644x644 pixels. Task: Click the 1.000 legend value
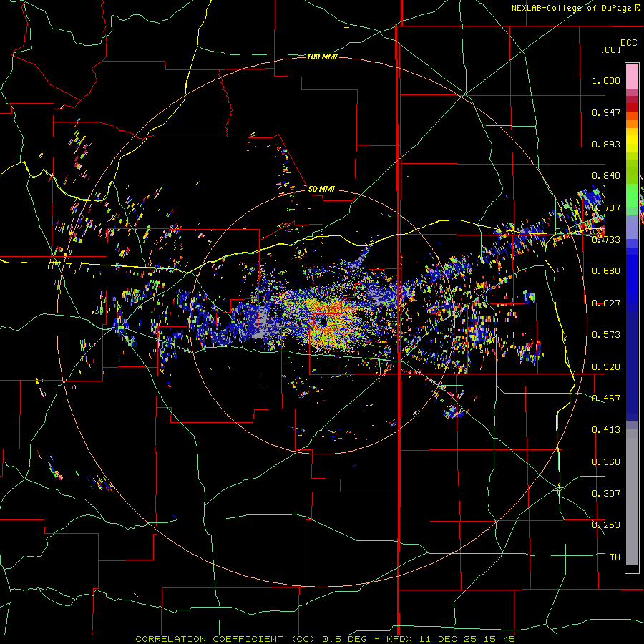606,80
